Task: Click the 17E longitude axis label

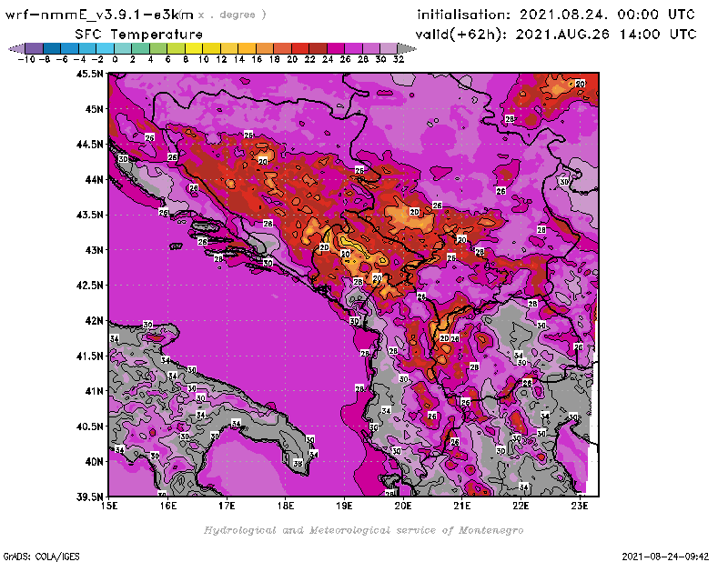Action: [x=227, y=506]
